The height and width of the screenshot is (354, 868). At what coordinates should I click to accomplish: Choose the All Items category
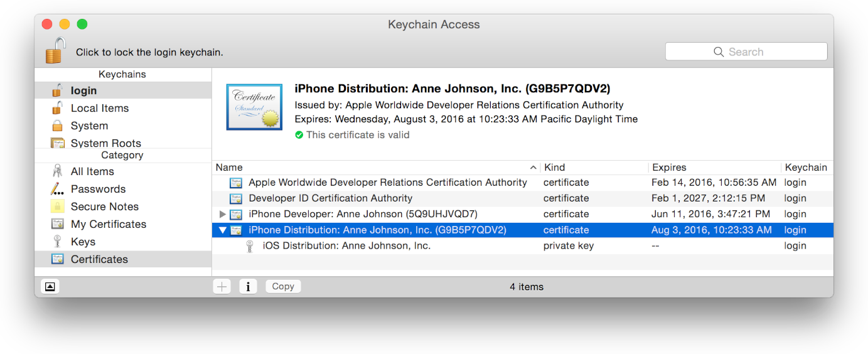pos(123,171)
